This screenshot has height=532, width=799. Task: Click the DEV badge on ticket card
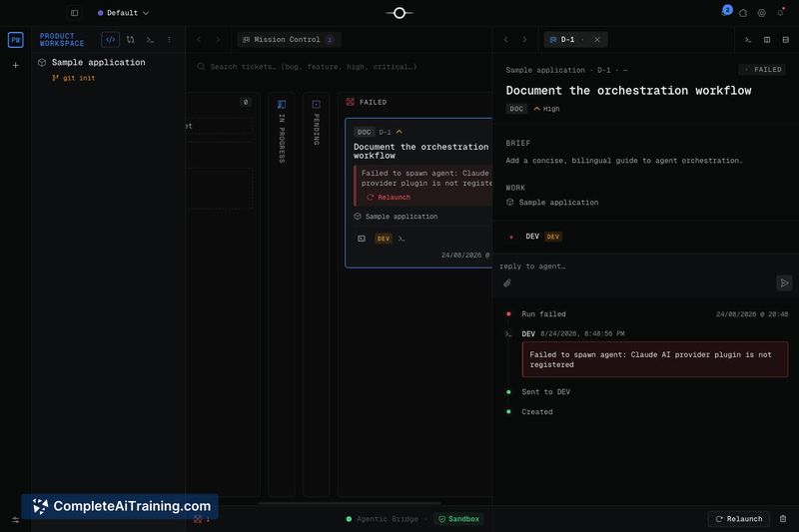point(384,239)
